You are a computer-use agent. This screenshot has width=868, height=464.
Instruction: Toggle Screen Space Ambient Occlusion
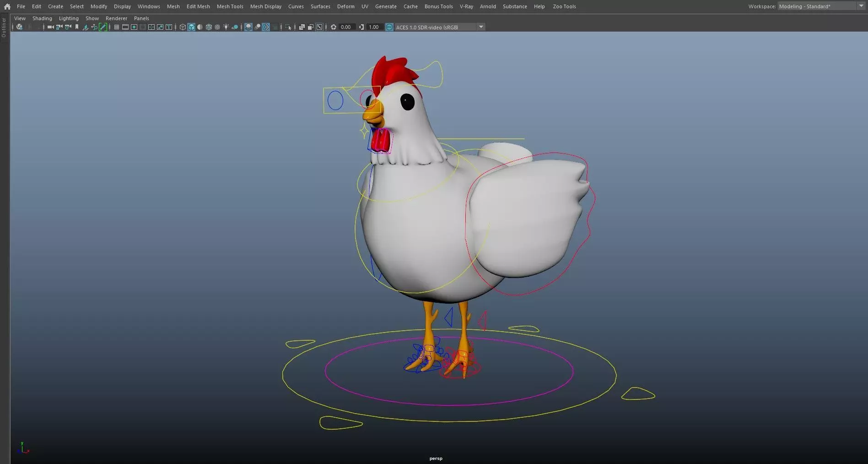[x=248, y=27]
